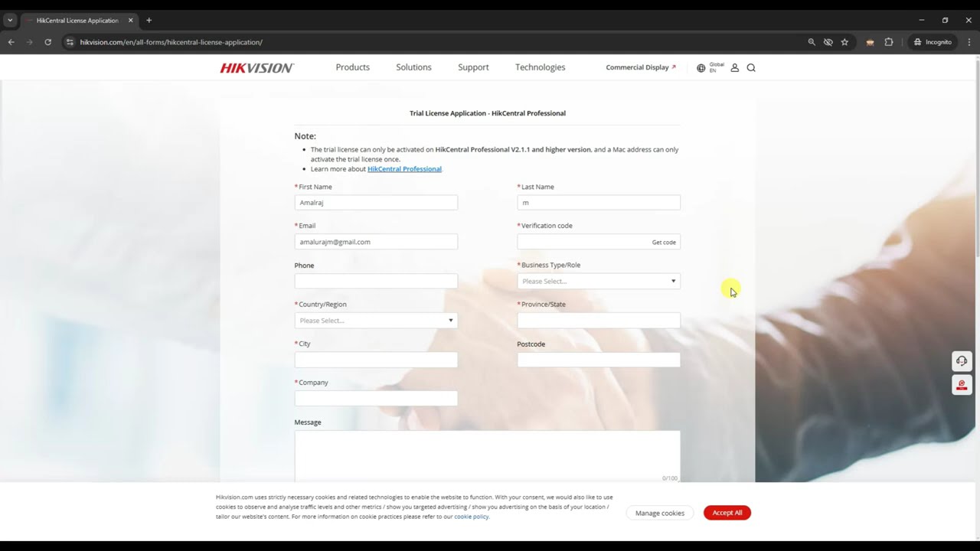Open the Global EN language selector

coord(710,67)
